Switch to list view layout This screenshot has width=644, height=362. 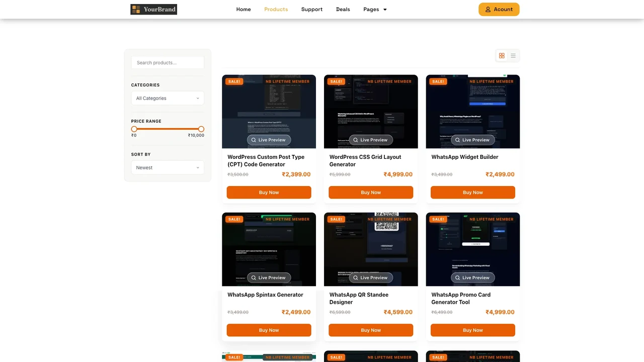click(513, 56)
